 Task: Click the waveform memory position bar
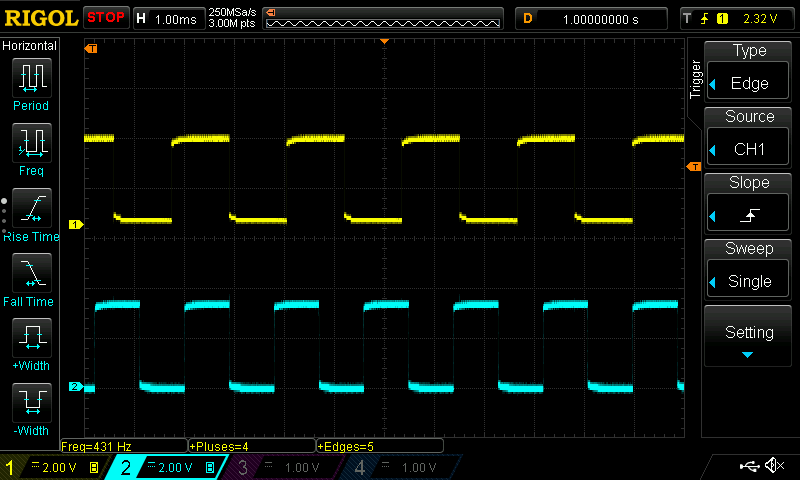383,18
